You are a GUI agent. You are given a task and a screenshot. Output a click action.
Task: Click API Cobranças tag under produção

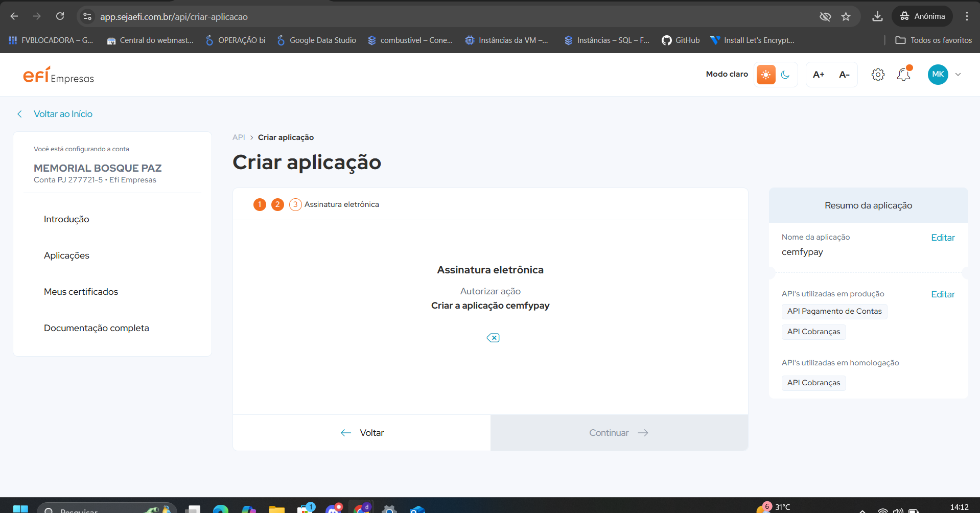[813, 332]
